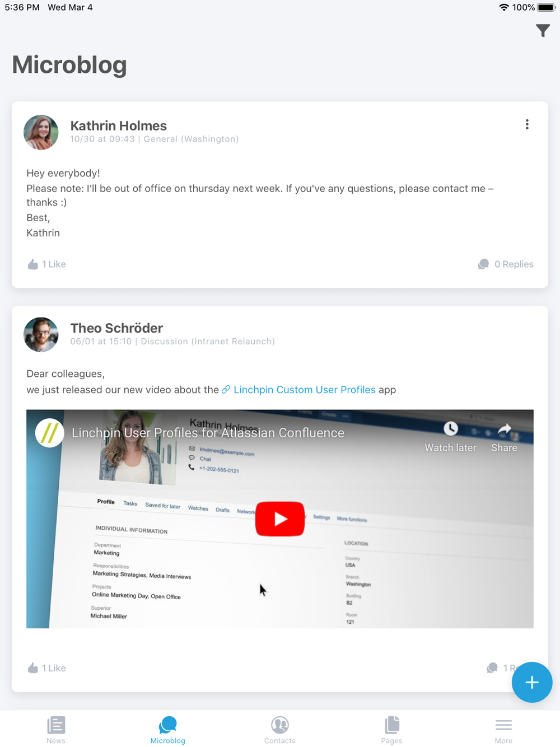Click the Theo Schröder author name

click(x=116, y=328)
